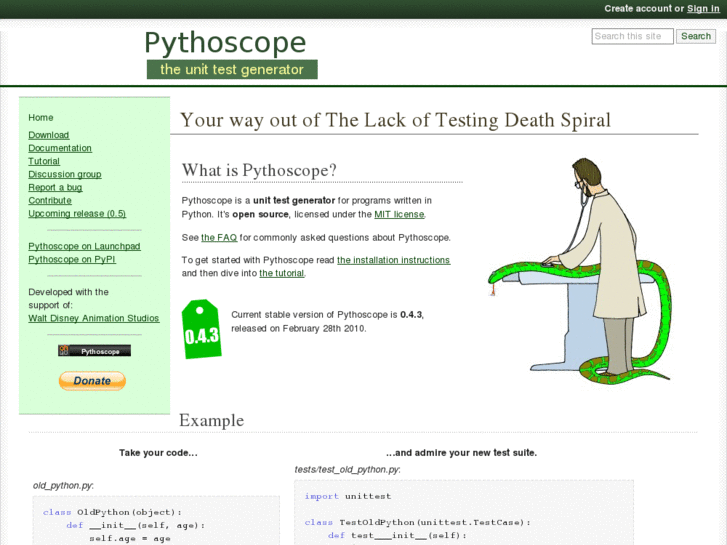Click the 'Take your code...' caption

158,453
